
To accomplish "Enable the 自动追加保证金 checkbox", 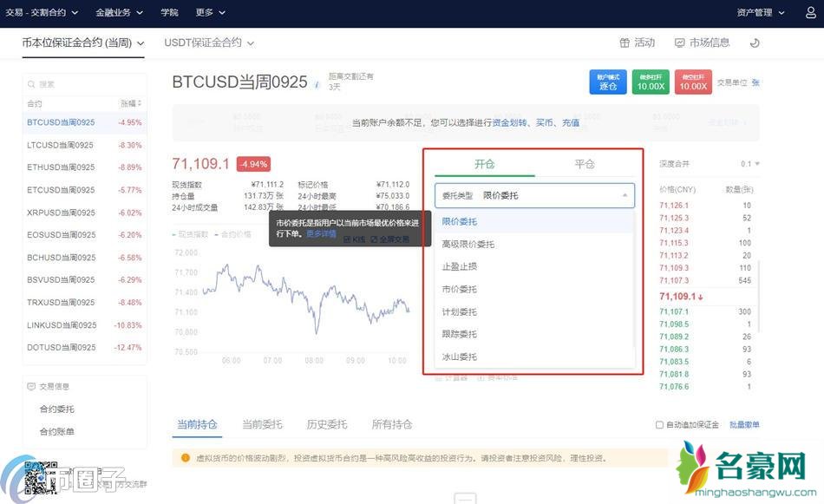I will tap(660, 425).
